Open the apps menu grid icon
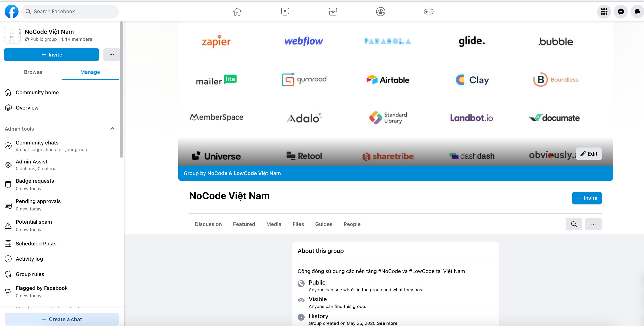 click(x=604, y=12)
